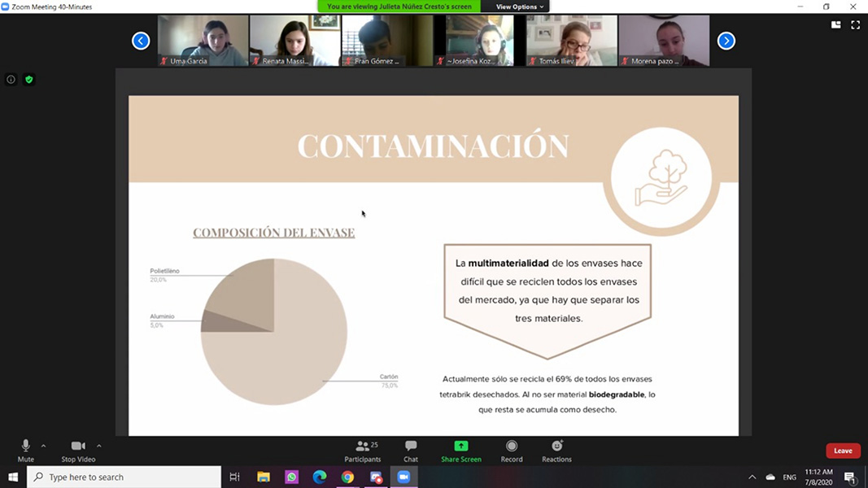Viewport: 868px width, 488px height.
Task: Open Google Chrome from the taskbar
Action: tap(347, 477)
